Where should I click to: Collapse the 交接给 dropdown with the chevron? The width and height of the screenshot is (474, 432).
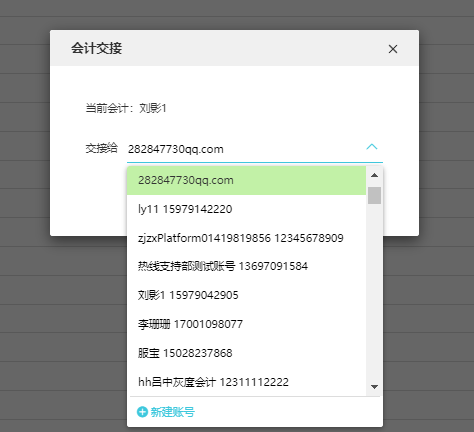(x=372, y=147)
